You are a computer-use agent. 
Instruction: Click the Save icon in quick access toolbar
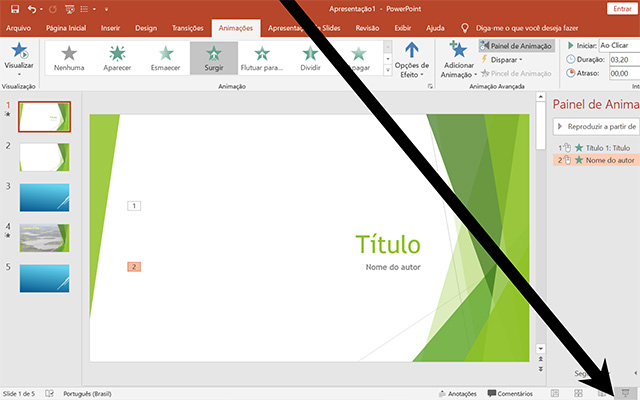coord(15,9)
